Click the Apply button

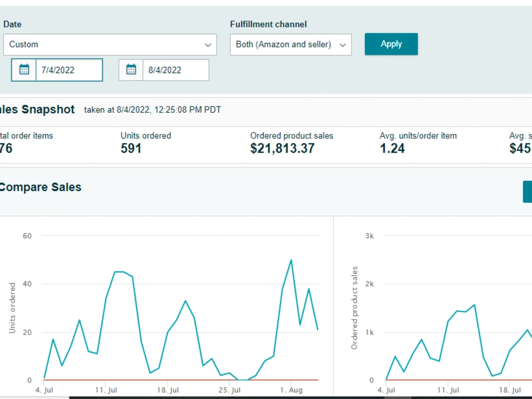tap(391, 44)
